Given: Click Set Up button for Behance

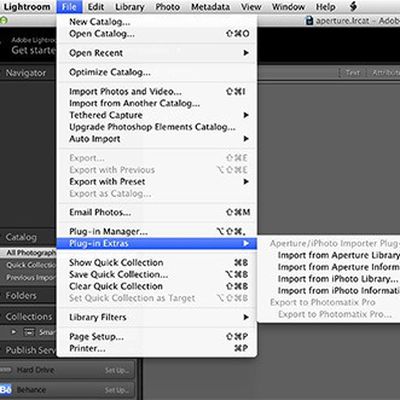Looking at the screenshot, I should click(x=117, y=390).
